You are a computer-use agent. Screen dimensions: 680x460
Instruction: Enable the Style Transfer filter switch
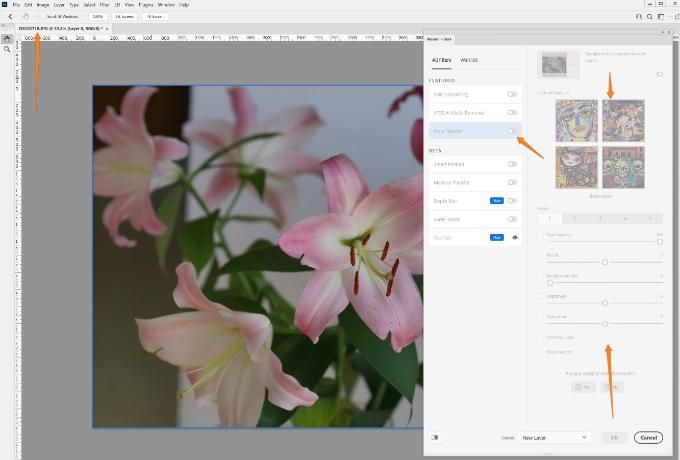512,130
